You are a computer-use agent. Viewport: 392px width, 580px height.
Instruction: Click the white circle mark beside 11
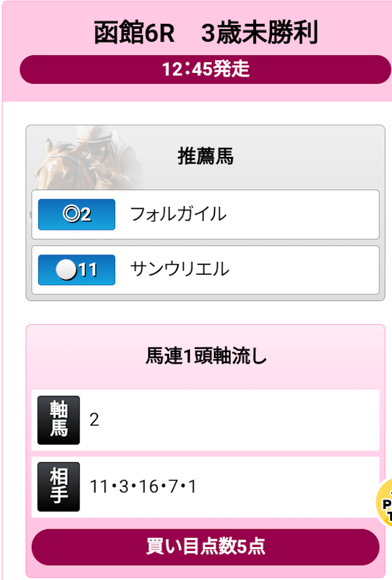tap(66, 269)
